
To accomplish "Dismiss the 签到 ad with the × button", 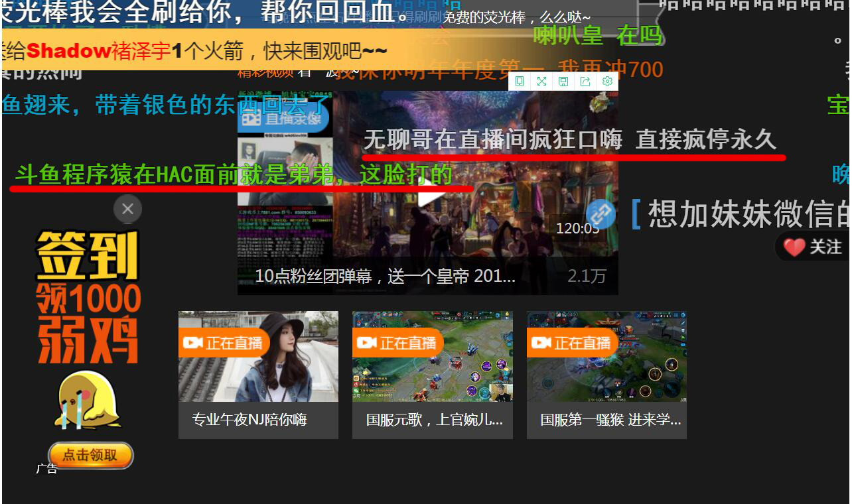I will 127,209.
